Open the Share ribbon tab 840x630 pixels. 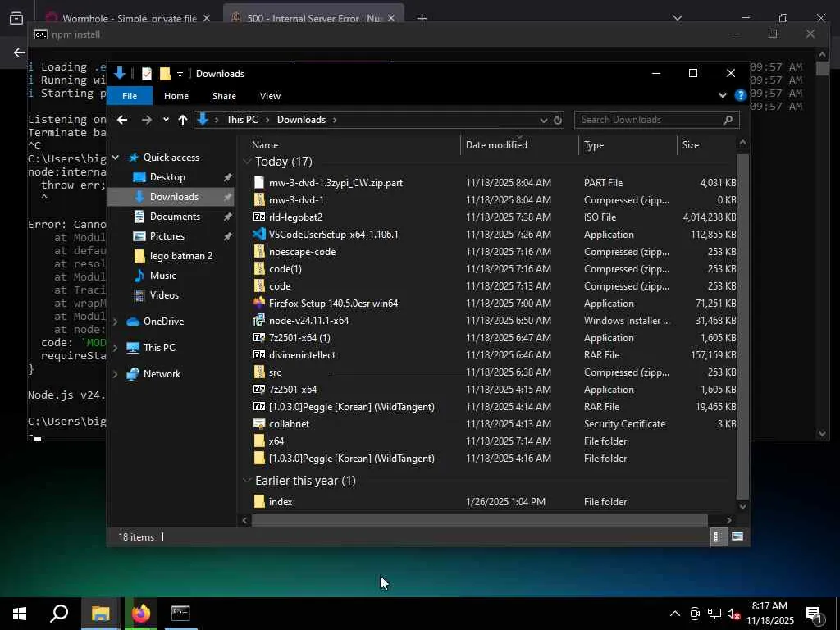224,96
